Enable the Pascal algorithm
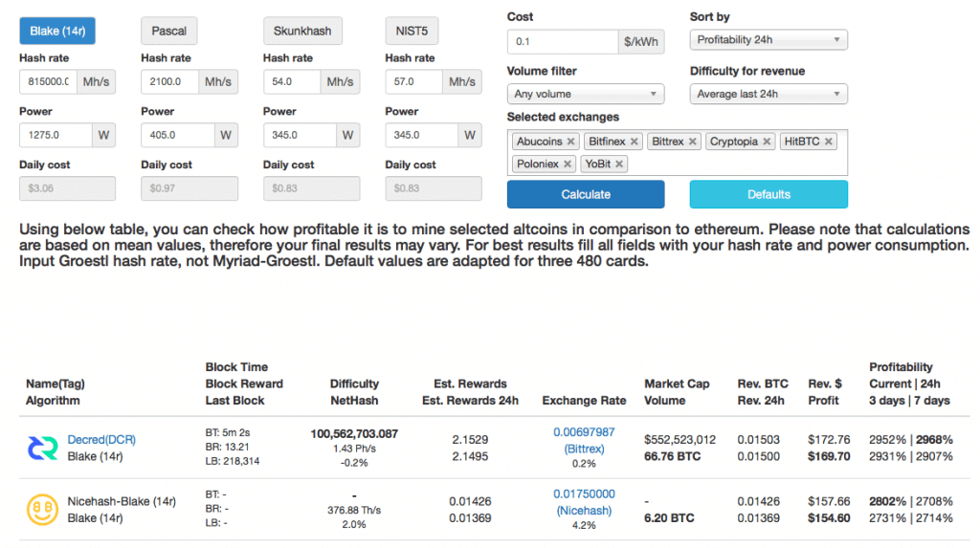 pos(169,32)
